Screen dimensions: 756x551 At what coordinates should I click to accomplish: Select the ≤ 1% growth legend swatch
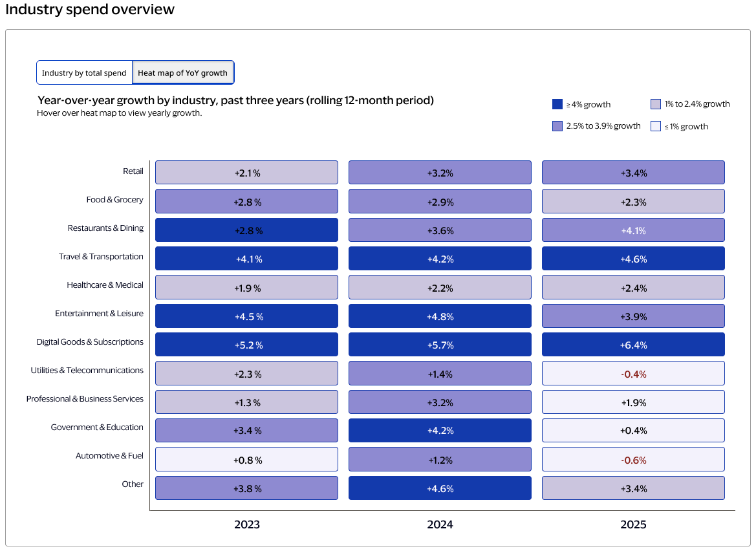[x=656, y=126]
